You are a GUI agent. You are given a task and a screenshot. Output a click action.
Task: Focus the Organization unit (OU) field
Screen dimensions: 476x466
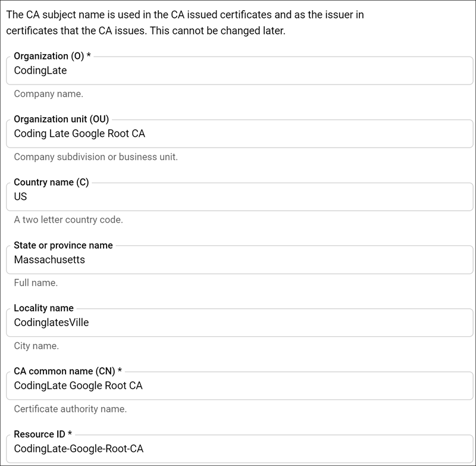click(x=240, y=133)
